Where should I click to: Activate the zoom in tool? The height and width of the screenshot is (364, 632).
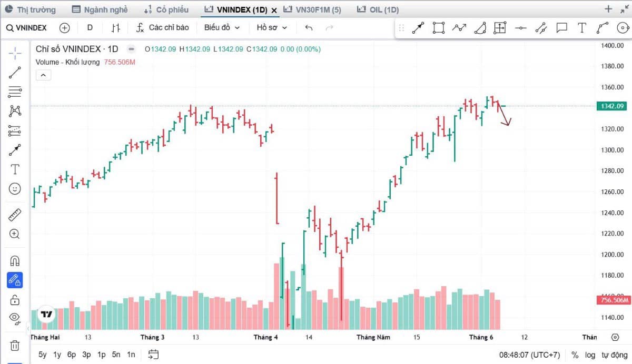tap(15, 234)
